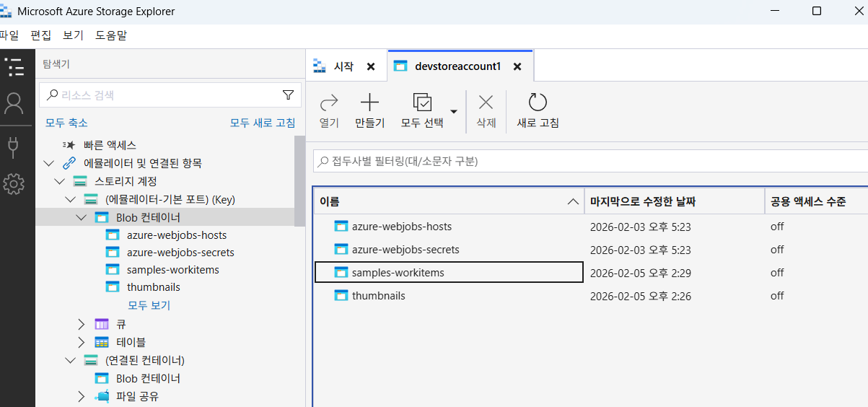This screenshot has width=868, height=407.
Task: Click the 모두 선택 (Select all) button
Action: pyautogui.click(x=422, y=111)
